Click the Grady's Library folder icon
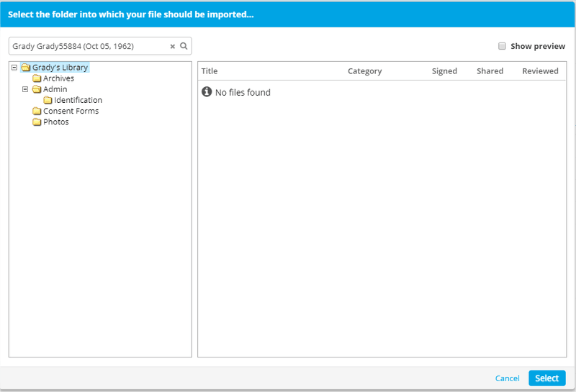 click(x=25, y=68)
